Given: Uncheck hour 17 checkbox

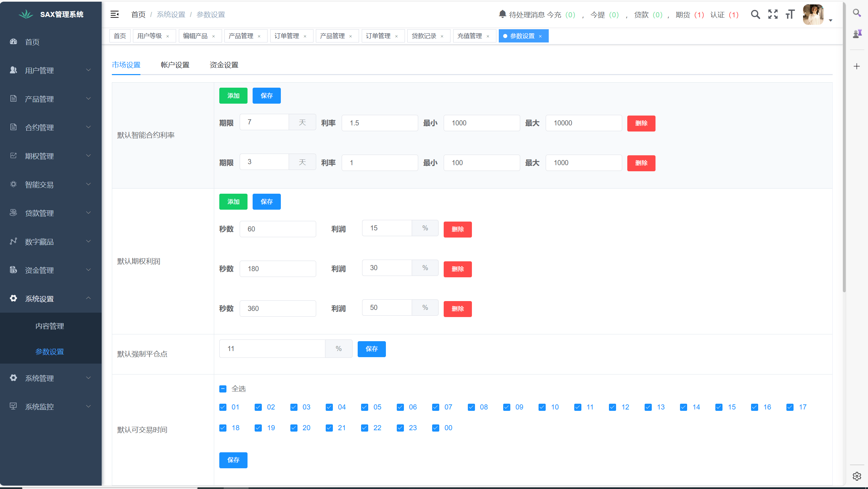Looking at the screenshot, I should (x=790, y=407).
